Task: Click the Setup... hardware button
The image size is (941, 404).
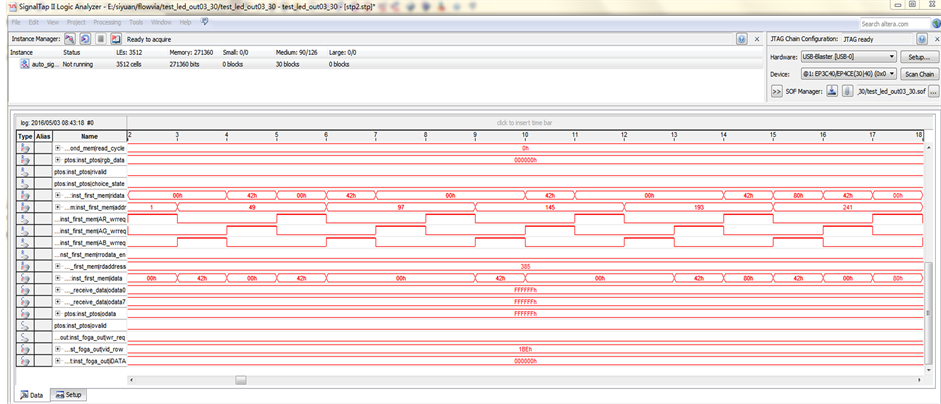Action: point(918,57)
